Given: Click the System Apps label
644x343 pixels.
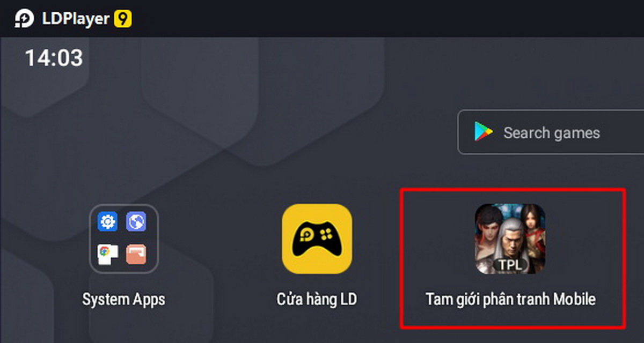Looking at the screenshot, I should (124, 299).
